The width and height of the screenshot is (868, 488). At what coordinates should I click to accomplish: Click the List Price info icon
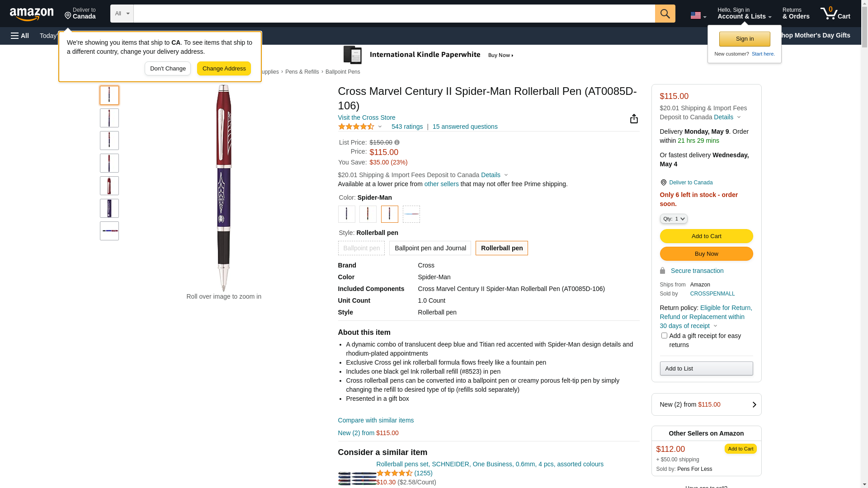point(397,142)
